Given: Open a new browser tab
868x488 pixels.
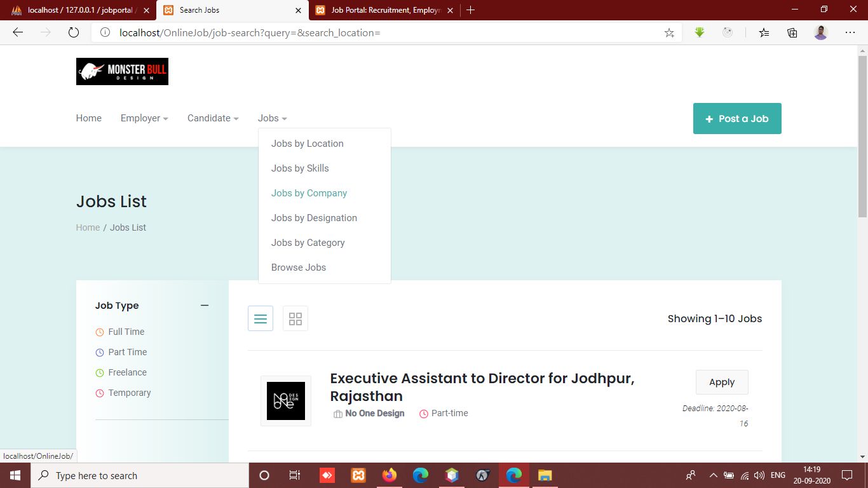Looking at the screenshot, I should click(470, 10).
